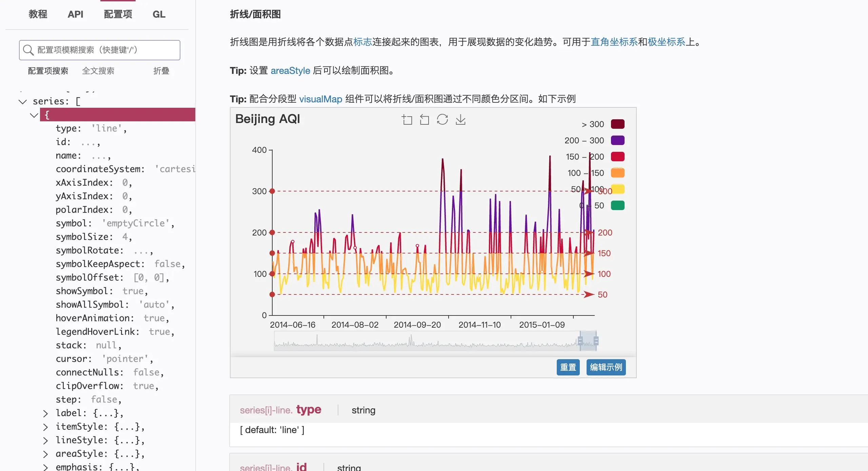The width and height of the screenshot is (868, 471).
Task: Toggle the '> 300' visualMap legend piece
Action: [617, 124]
